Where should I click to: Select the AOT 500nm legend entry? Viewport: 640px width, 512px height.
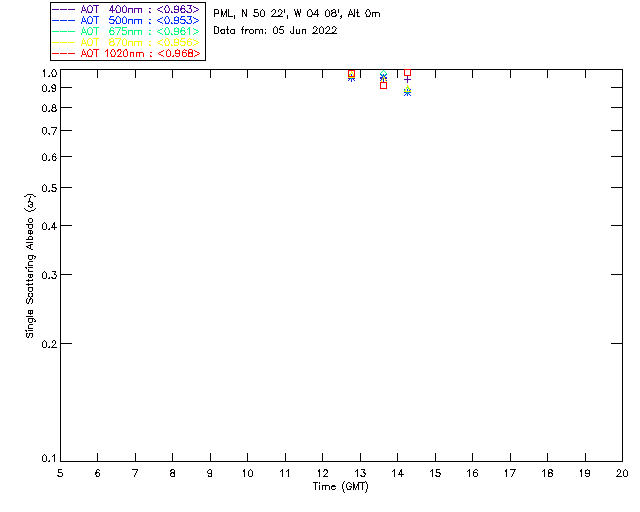[x=126, y=20]
